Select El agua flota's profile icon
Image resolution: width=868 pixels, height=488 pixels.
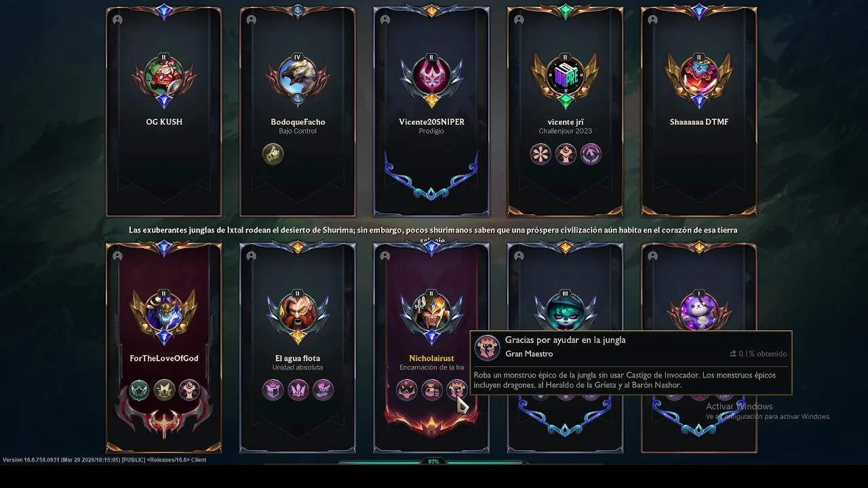pyautogui.click(x=298, y=313)
